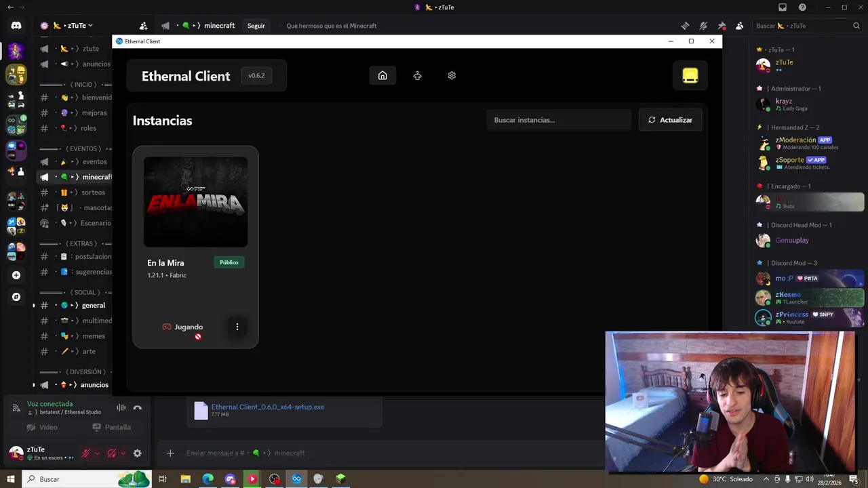Click the Público badge on En la Mira
This screenshot has width=868, height=488.
click(229, 262)
